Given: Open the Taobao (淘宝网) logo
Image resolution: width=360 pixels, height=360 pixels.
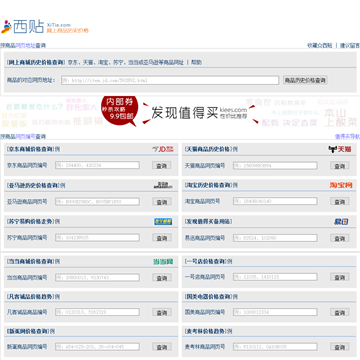Looking at the screenshot, I should pyautogui.click(x=341, y=185).
